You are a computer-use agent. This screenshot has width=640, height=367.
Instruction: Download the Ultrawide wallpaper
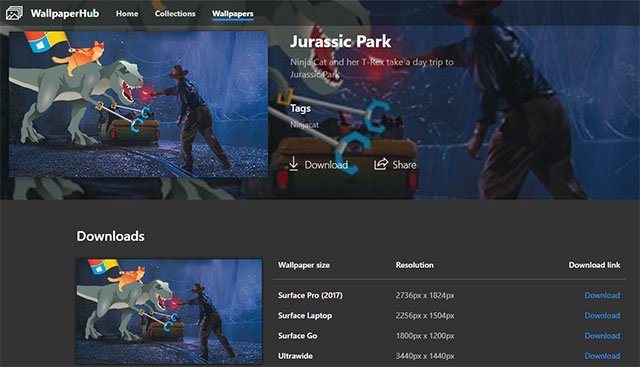click(602, 356)
